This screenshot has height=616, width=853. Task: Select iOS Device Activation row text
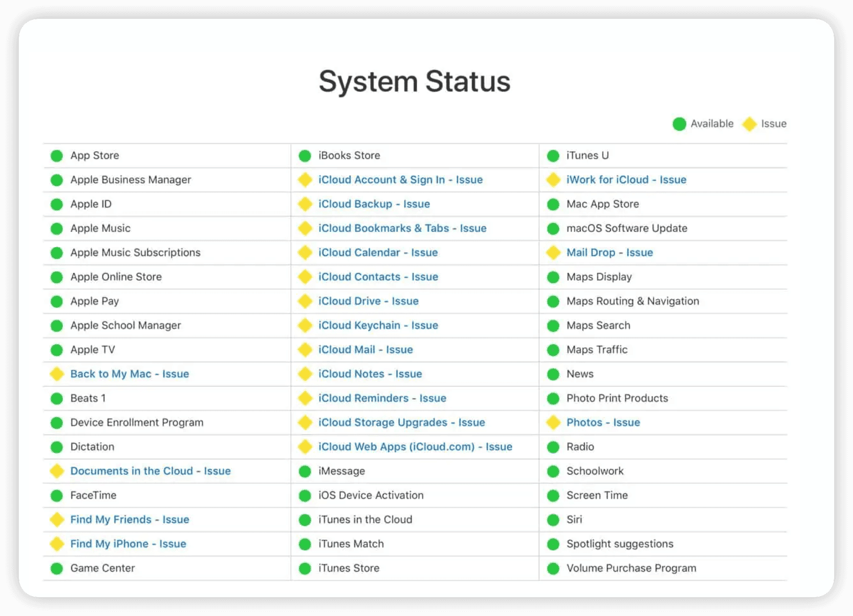pos(370,495)
